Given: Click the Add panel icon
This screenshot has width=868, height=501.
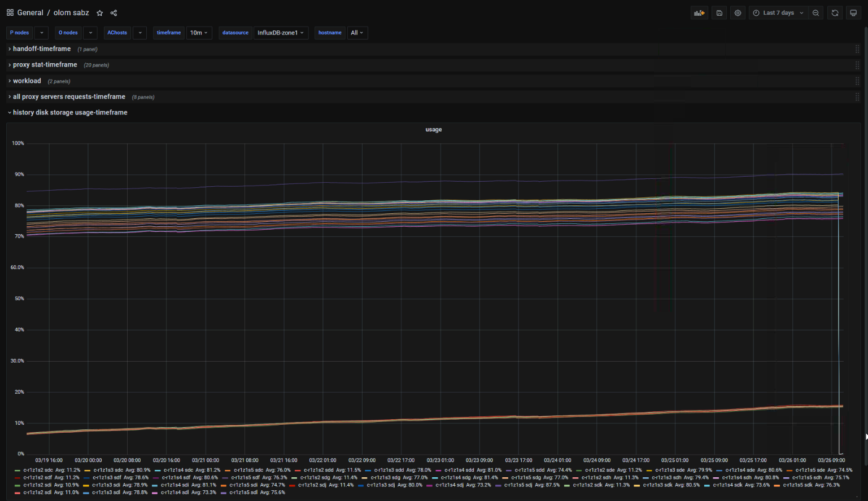Looking at the screenshot, I should click(x=699, y=13).
